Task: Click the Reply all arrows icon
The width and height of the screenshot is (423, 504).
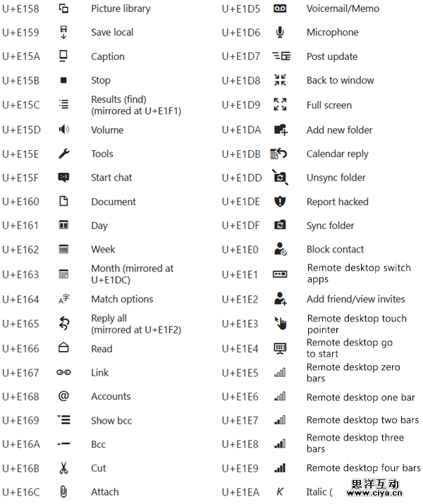Action: point(63,324)
